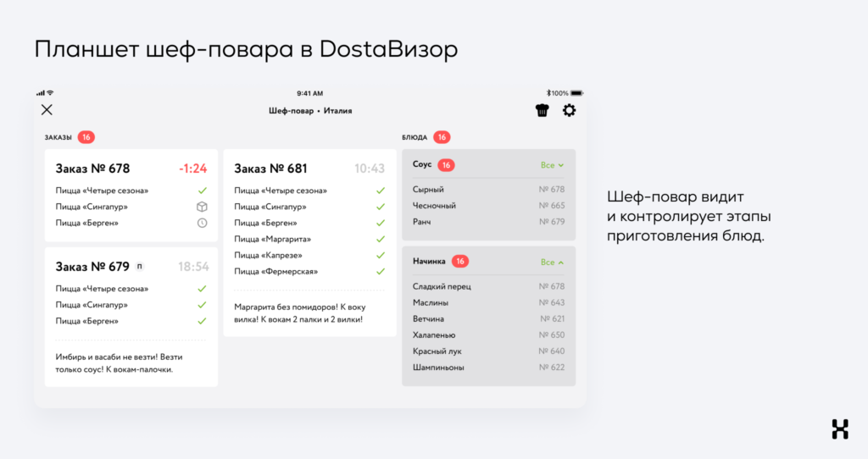Collapse the Все dropdown in Начинка section

click(x=553, y=262)
